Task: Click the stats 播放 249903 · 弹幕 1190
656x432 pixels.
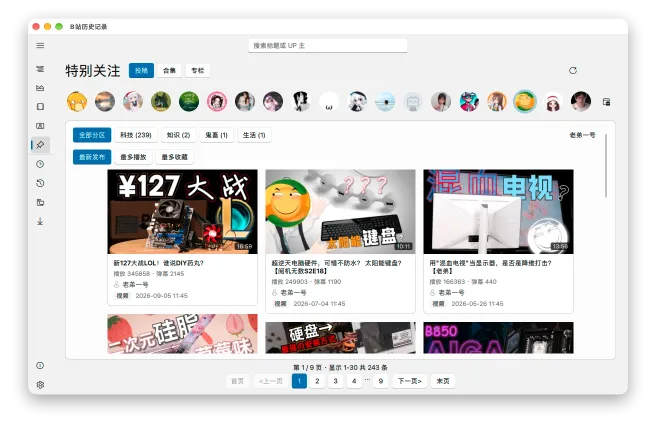Action: (306, 281)
